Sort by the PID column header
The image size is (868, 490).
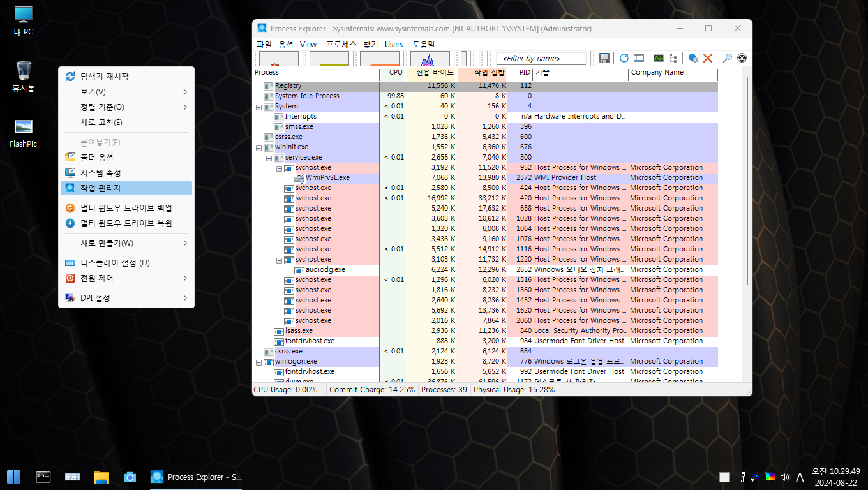pyautogui.click(x=520, y=73)
